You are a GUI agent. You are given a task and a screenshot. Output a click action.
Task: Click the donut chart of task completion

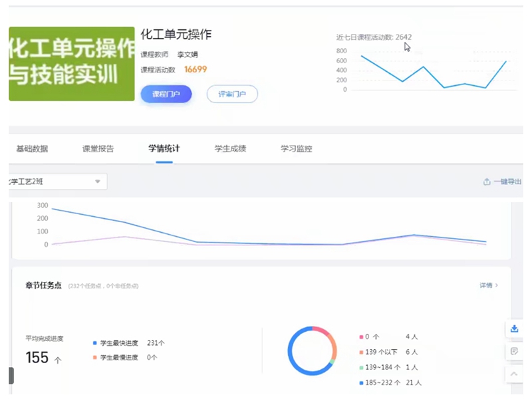click(312, 351)
